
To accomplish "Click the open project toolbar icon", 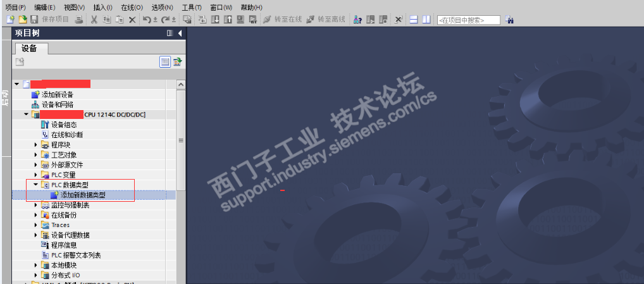I will tap(23, 19).
